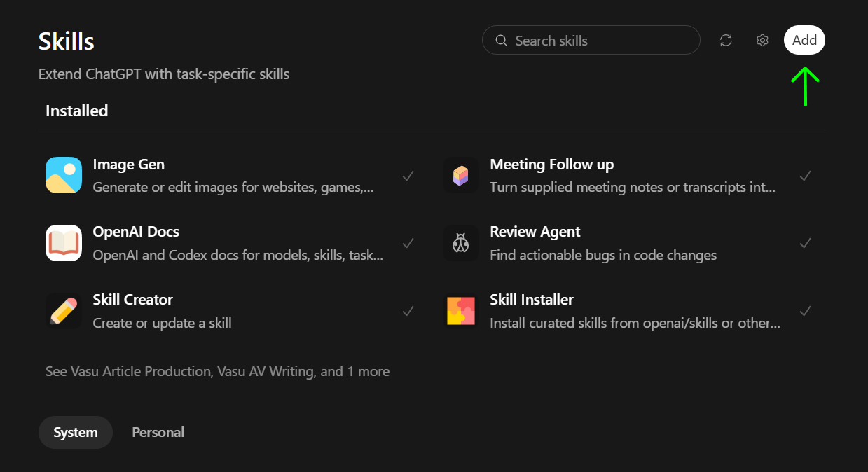
Task: Click "Generate or edit images" description
Action: coord(233,188)
